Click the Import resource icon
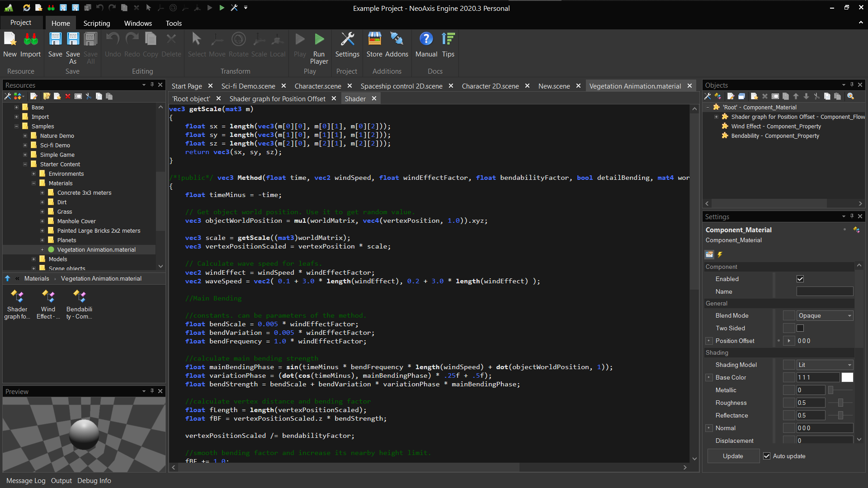The height and width of the screenshot is (488, 868). click(31, 40)
